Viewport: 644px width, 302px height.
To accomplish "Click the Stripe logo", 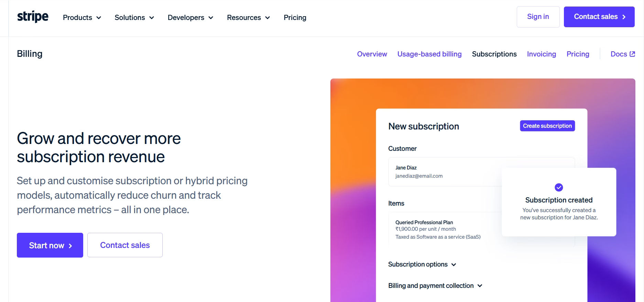I will [33, 17].
